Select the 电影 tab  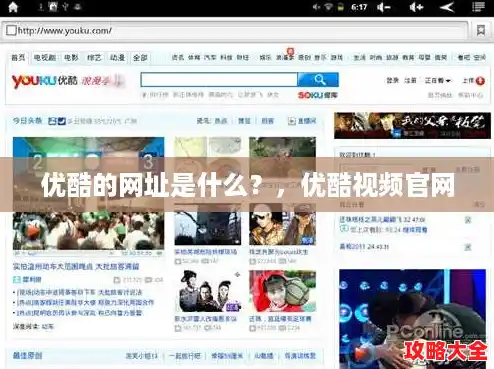(71, 57)
